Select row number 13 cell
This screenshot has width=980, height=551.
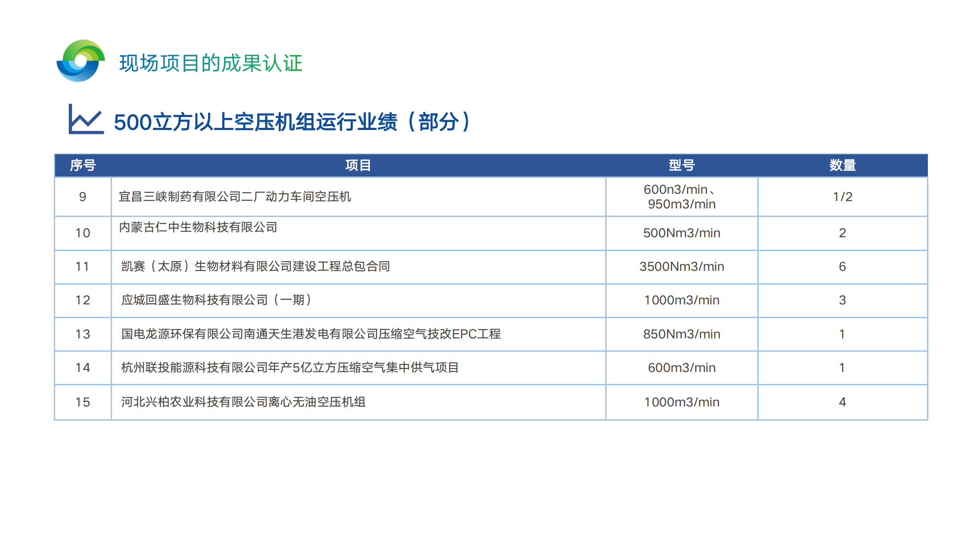pos(83,334)
